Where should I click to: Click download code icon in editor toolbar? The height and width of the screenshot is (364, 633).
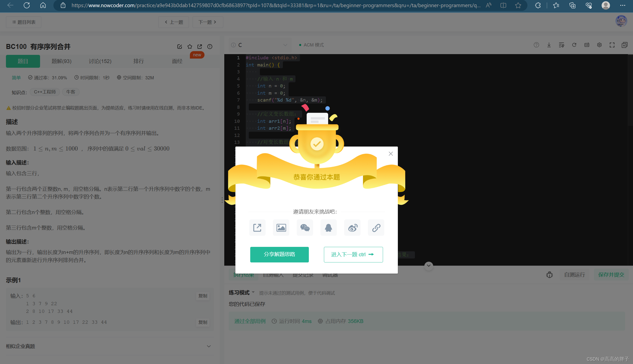[x=549, y=45]
